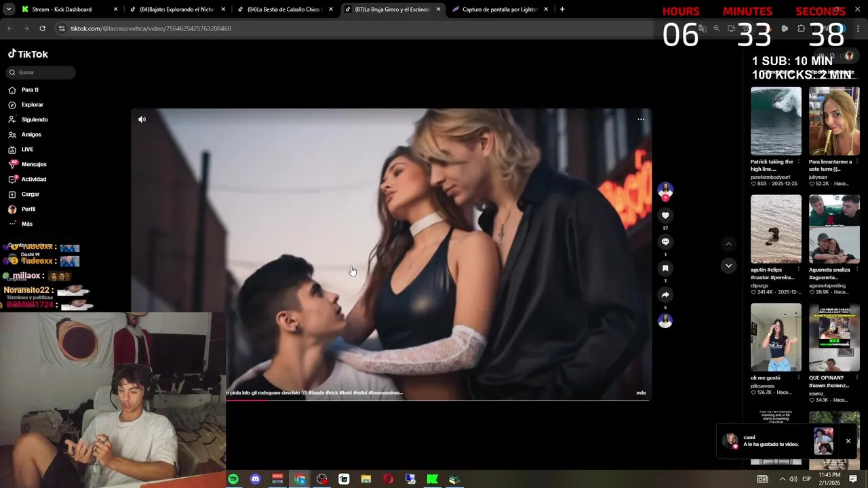The height and width of the screenshot is (488, 868).
Task: Mute the video with speaker icon
Action: click(x=142, y=119)
